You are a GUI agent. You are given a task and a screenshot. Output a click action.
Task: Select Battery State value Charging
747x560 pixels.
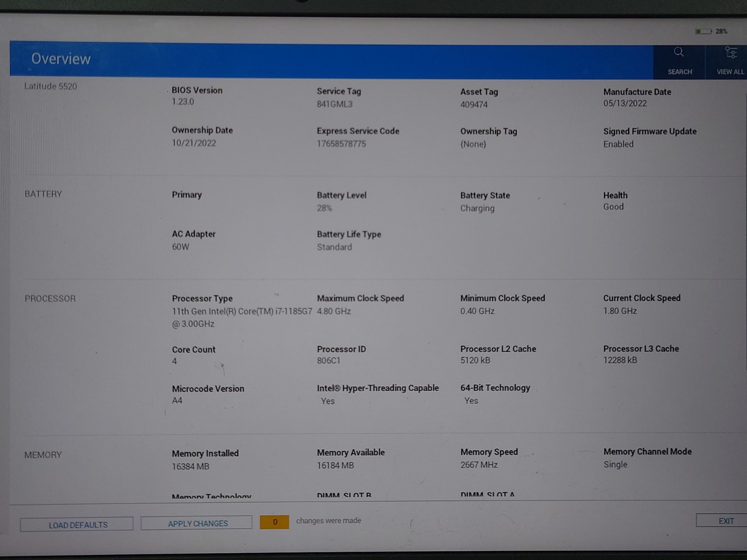pyautogui.click(x=477, y=209)
